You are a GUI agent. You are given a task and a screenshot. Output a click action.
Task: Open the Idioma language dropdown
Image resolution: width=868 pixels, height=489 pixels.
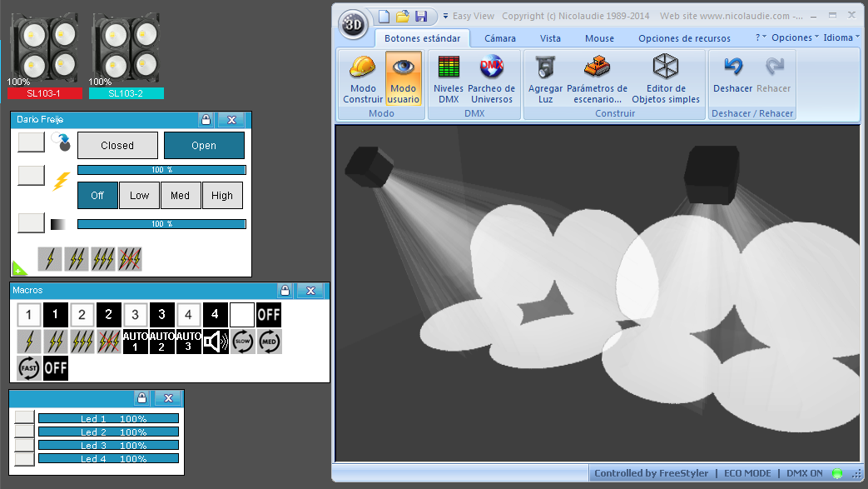click(x=841, y=37)
